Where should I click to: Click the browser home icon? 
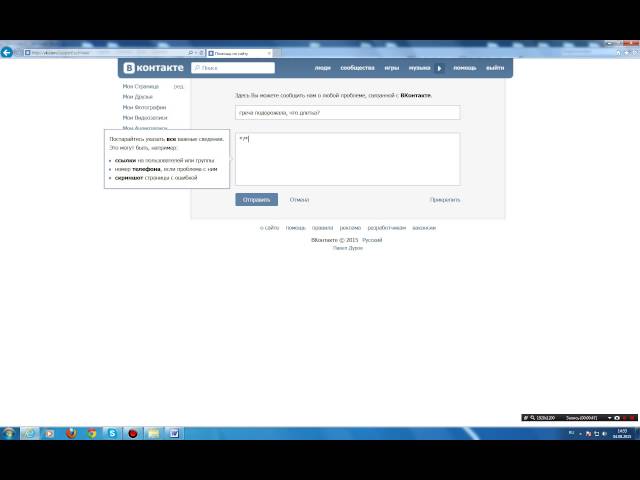click(x=619, y=53)
